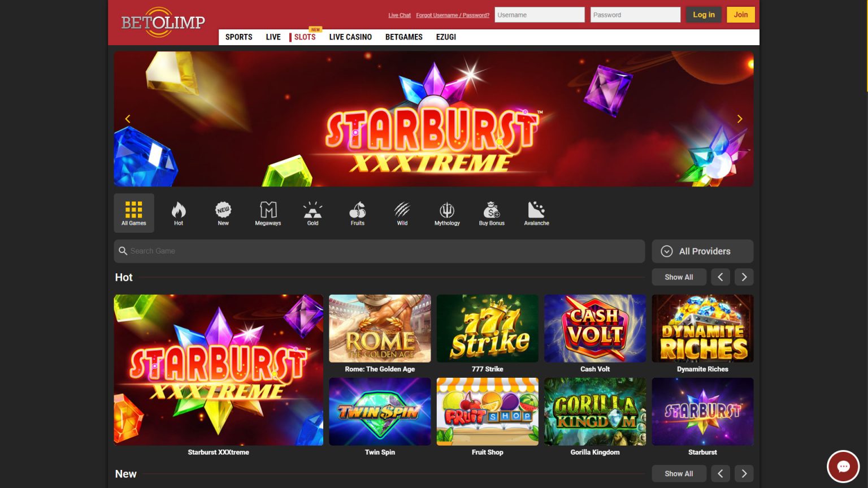The height and width of the screenshot is (488, 868).
Task: Open the live chat bubble icon
Action: 843,467
